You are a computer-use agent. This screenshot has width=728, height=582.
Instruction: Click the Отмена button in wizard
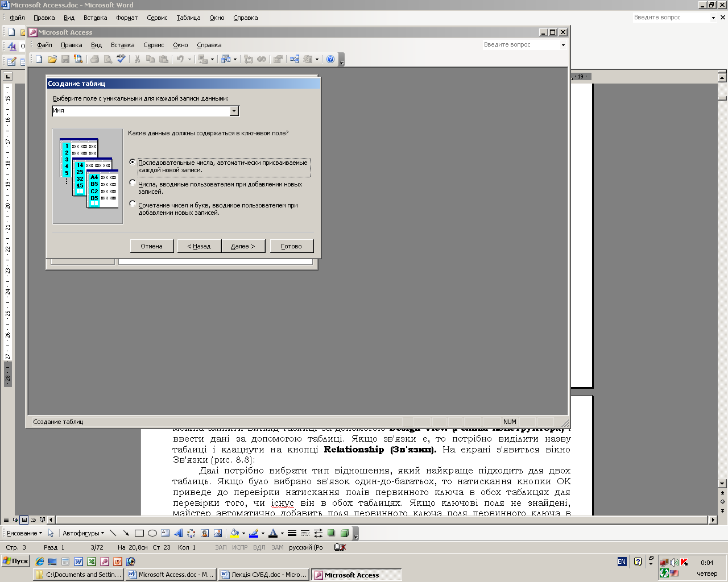pos(151,246)
